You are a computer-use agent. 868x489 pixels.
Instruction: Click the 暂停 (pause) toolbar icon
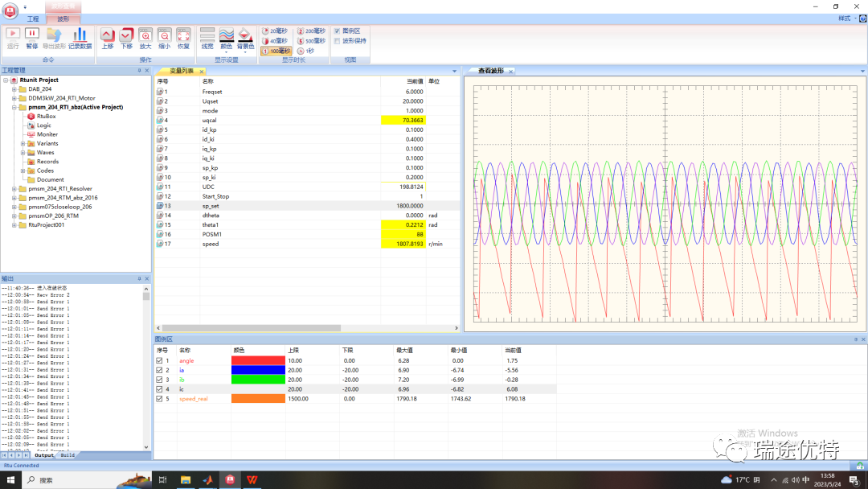point(32,34)
